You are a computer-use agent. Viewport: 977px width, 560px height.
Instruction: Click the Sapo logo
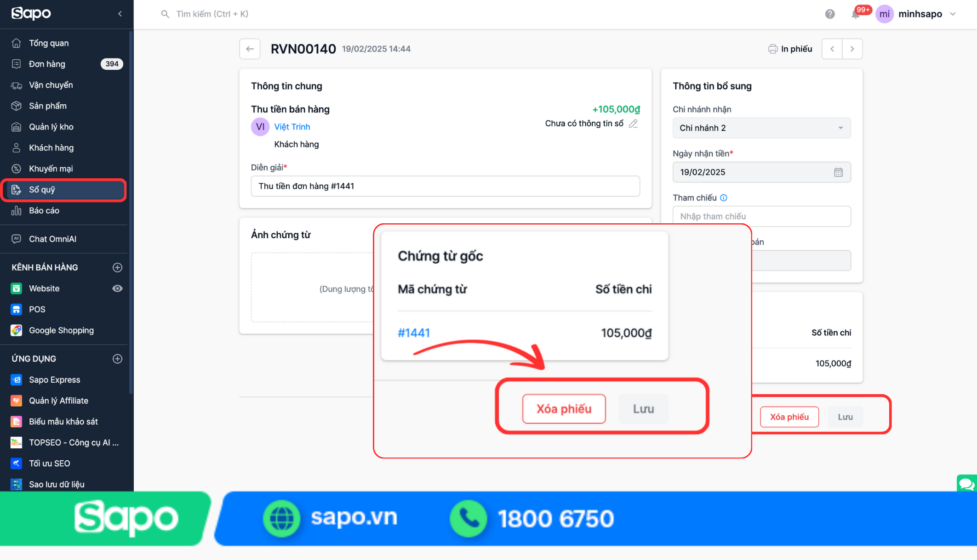pos(31,13)
